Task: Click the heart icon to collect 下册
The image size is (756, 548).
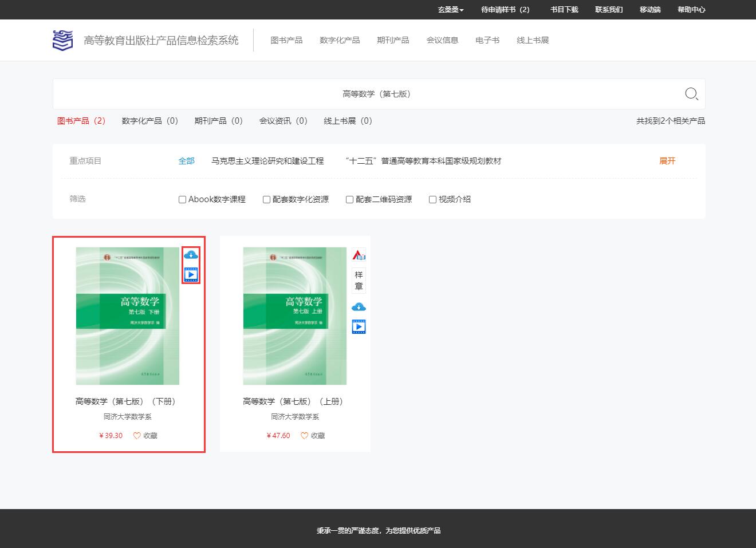Action: coord(136,436)
